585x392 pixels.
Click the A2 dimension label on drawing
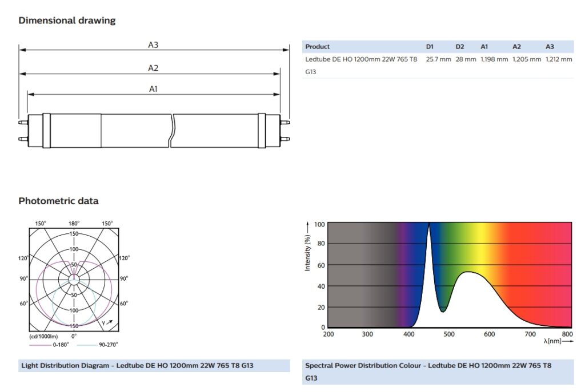pyautogui.click(x=153, y=68)
